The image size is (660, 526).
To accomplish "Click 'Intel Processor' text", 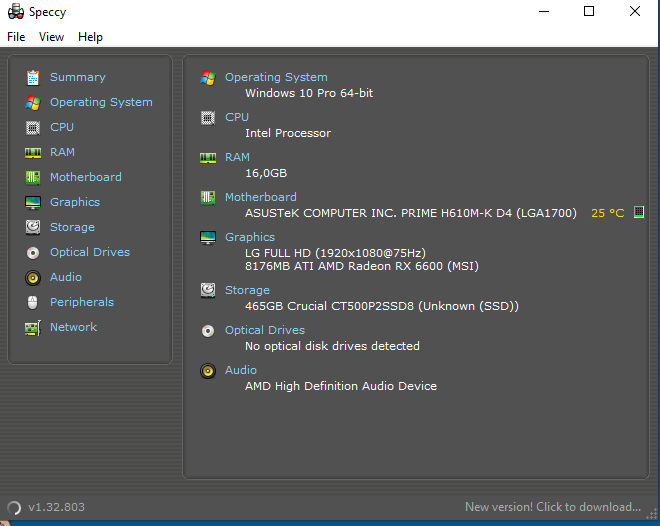I will coord(288,133).
